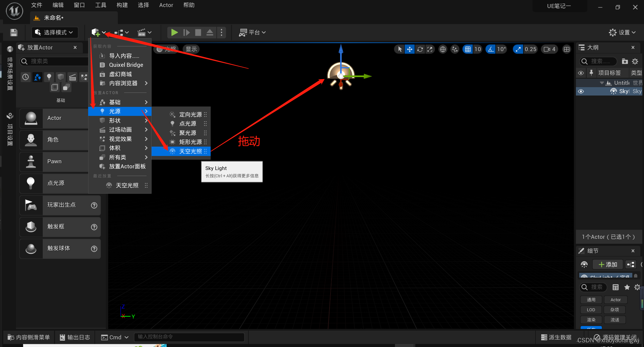Open rotation snap value 10°

click(501, 49)
